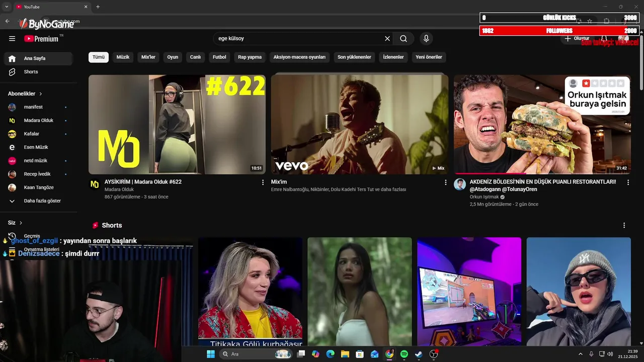Open the short with woman in beanie

tap(579, 292)
